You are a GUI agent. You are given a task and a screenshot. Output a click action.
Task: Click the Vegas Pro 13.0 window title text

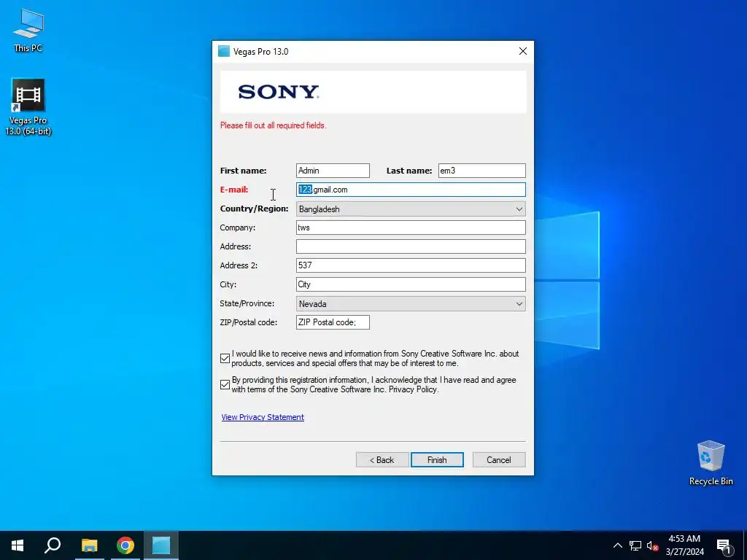[x=260, y=52]
